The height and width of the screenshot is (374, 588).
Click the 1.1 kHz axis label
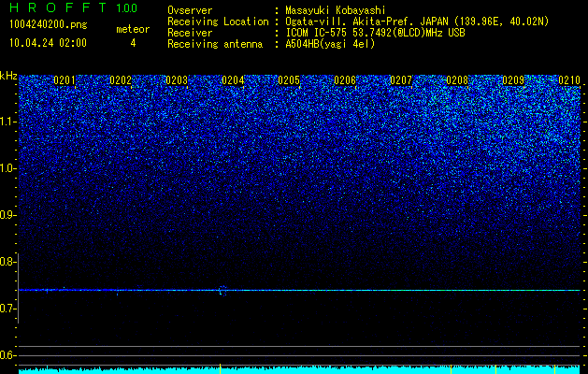pyautogui.click(x=8, y=122)
